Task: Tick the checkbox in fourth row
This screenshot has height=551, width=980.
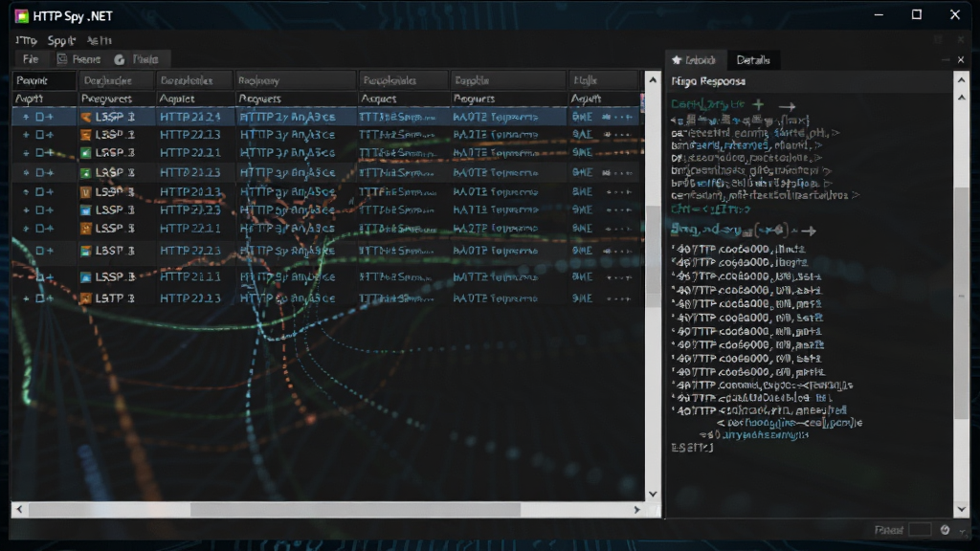Action: point(39,172)
